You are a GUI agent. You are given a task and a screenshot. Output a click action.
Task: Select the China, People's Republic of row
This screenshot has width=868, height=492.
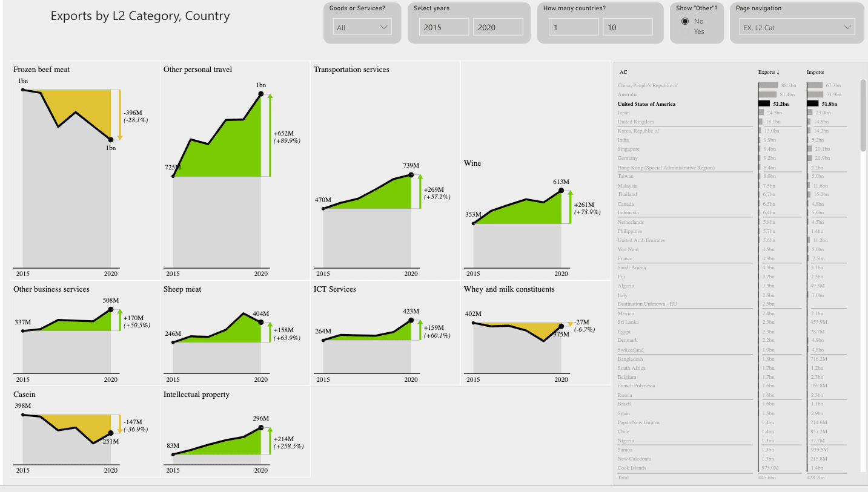pos(648,85)
